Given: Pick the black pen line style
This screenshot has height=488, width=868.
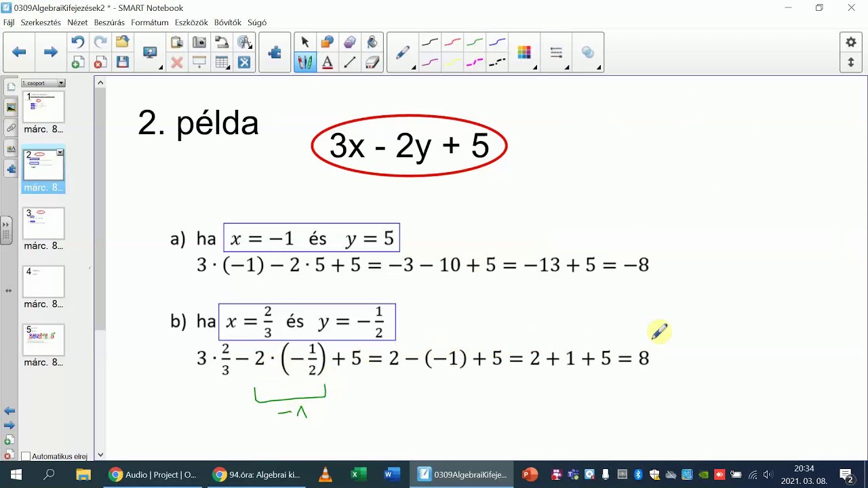Looking at the screenshot, I should click(430, 42).
